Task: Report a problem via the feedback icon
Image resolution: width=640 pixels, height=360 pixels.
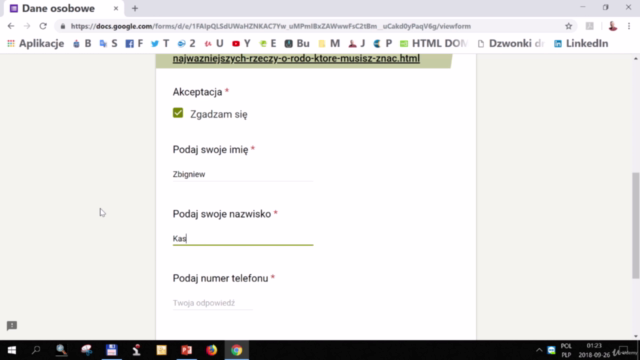Action: (x=12, y=325)
